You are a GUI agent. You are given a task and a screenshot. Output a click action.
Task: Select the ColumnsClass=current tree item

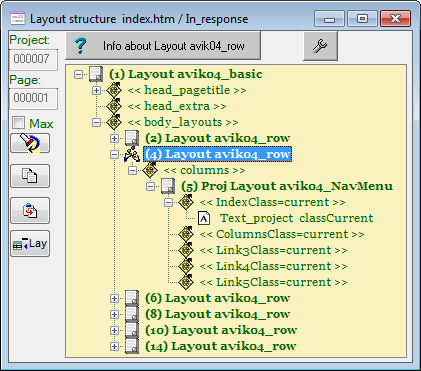[x=282, y=234]
